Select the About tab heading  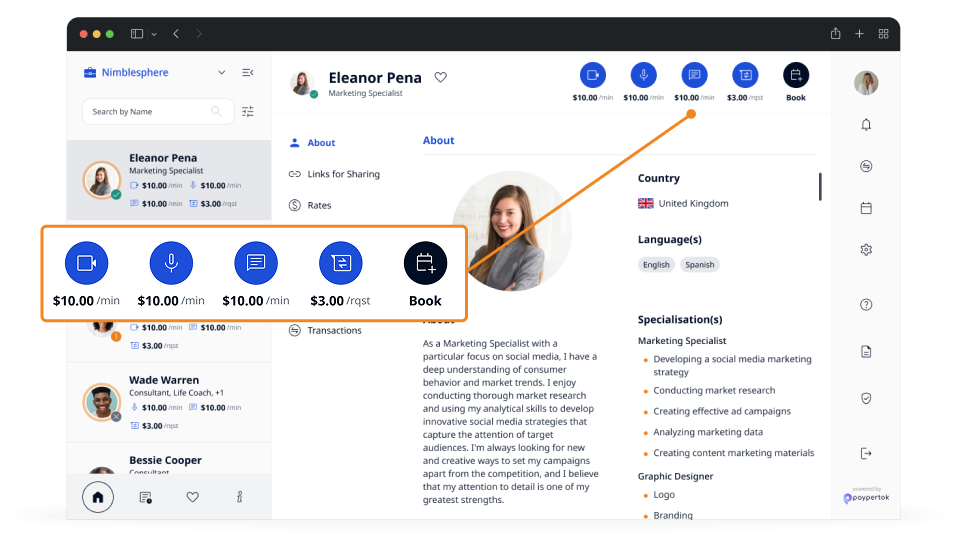tap(439, 140)
